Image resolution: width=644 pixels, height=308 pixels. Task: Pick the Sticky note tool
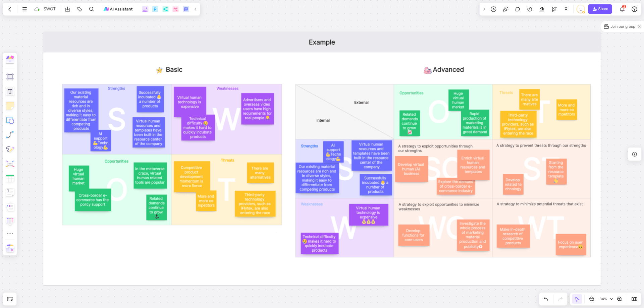click(x=10, y=106)
